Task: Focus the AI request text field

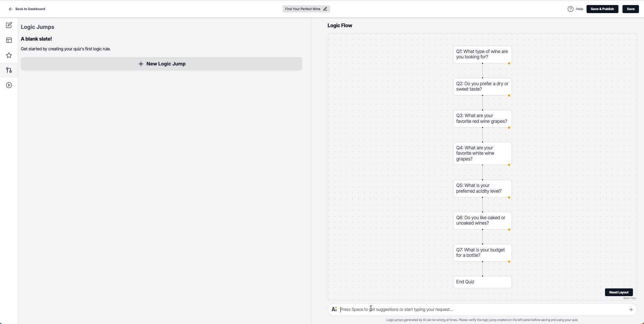Action: coord(482,310)
